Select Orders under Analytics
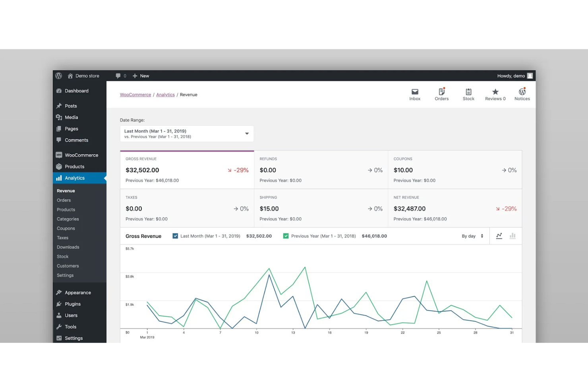The height and width of the screenshot is (392, 588). (64, 200)
